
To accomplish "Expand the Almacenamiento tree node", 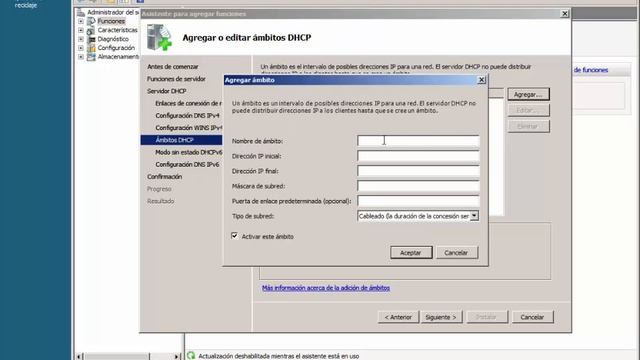I will [x=81, y=57].
